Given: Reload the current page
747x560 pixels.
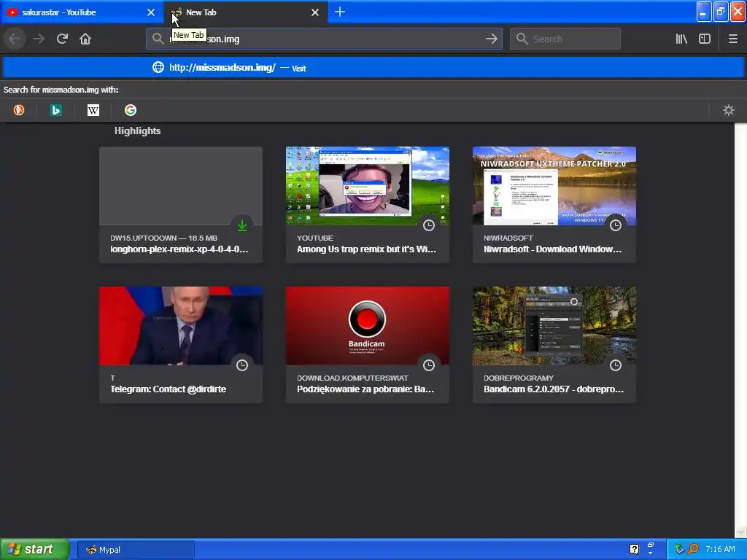Looking at the screenshot, I should tap(62, 39).
